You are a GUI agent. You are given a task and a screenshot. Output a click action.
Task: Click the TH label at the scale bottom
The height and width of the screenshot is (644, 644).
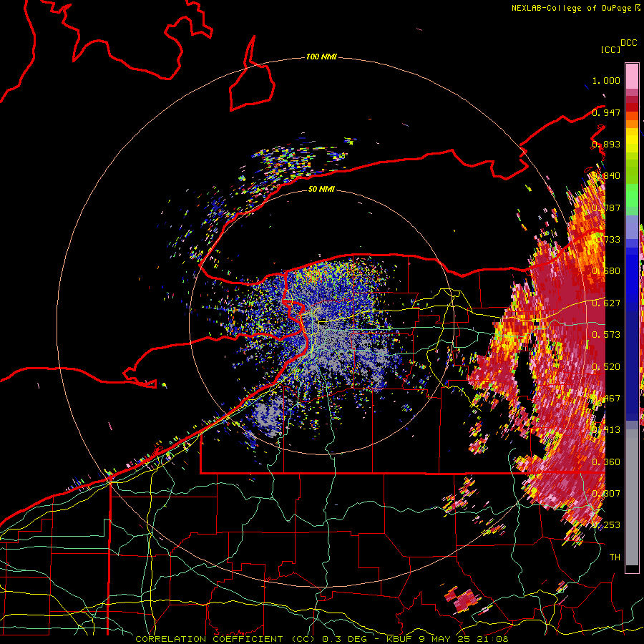click(x=615, y=557)
